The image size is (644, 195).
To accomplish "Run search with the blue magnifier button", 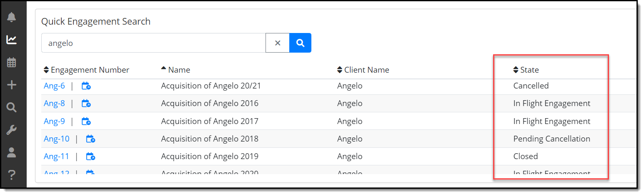I will [300, 43].
